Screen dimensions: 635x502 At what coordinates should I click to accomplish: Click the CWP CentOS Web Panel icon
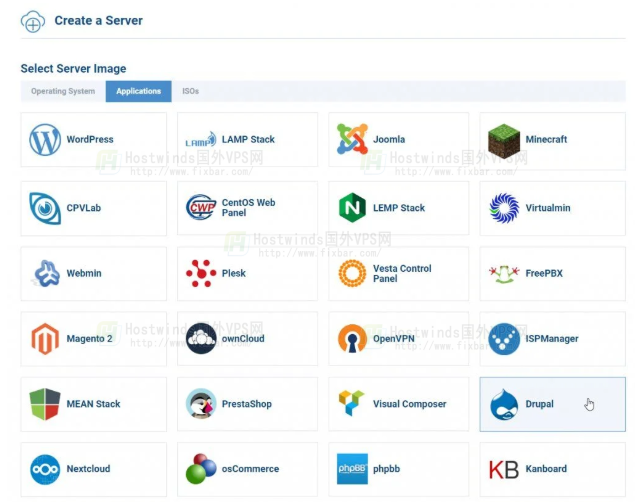click(x=201, y=207)
